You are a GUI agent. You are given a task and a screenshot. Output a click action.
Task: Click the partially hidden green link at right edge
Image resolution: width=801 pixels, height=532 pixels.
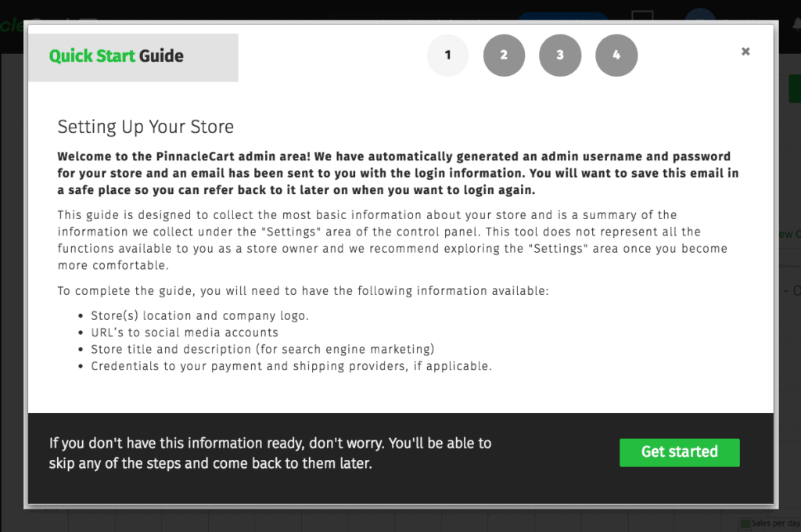pos(790,234)
